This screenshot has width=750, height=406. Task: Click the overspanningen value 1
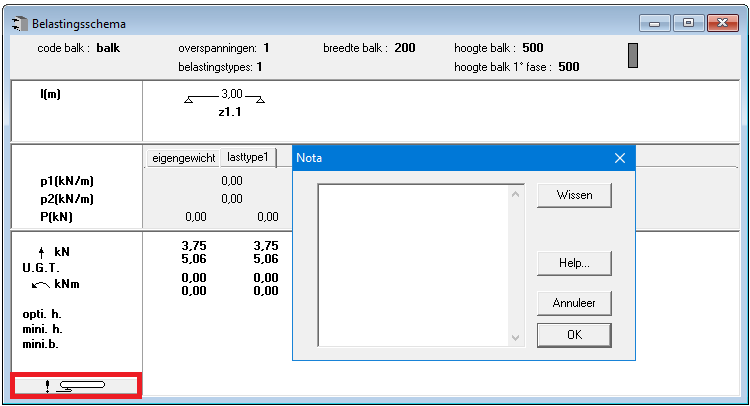(x=266, y=48)
